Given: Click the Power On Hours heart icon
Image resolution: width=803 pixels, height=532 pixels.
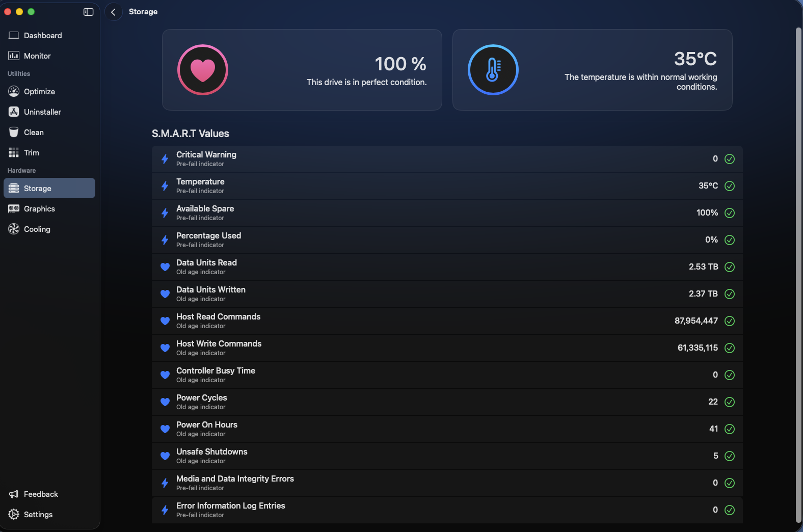Looking at the screenshot, I should click(x=165, y=429).
